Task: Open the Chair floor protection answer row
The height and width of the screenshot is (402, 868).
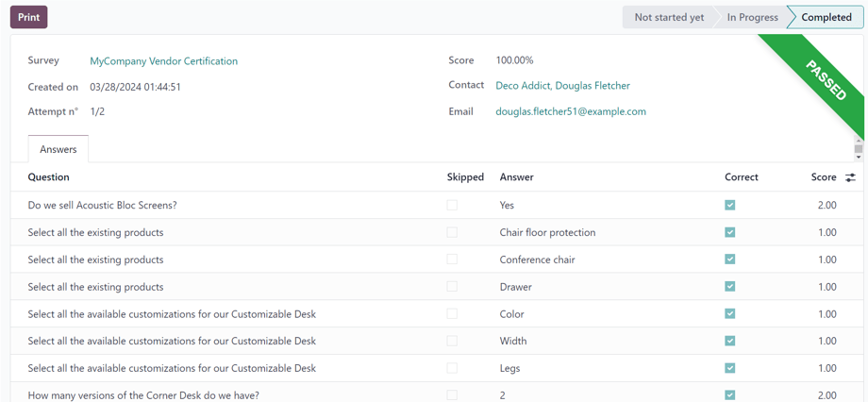Action: click(547, 232)
